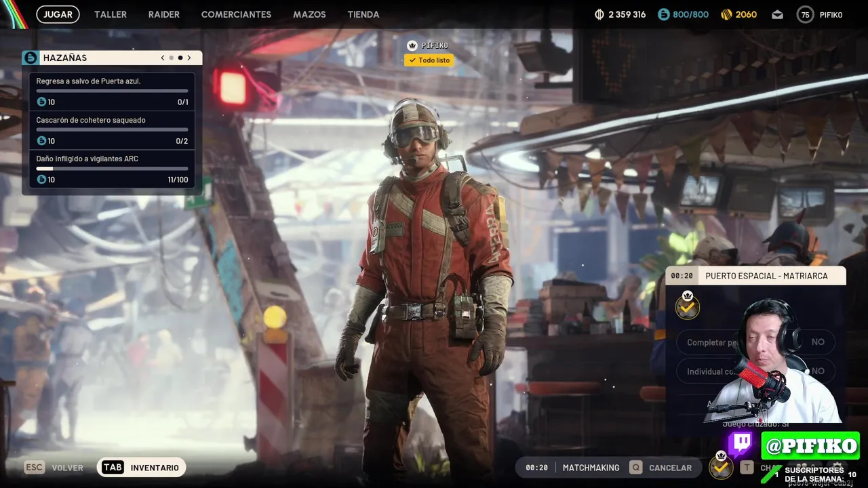The height and width of the screenshot is (488, 868).
Task: Click the ESC key icon
Action: (x=35, y=468)
